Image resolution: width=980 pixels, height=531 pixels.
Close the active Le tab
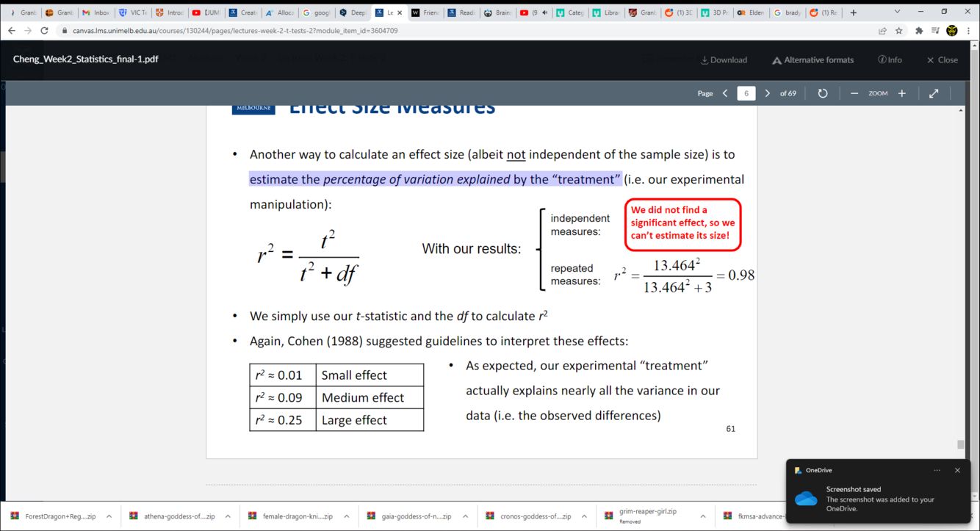point(400,12)
